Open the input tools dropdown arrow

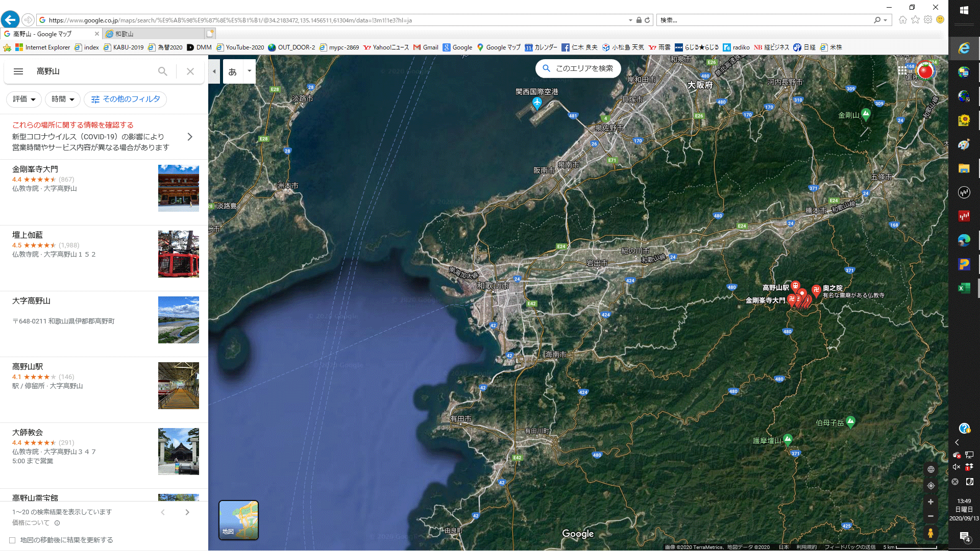[x=249, y=71]
